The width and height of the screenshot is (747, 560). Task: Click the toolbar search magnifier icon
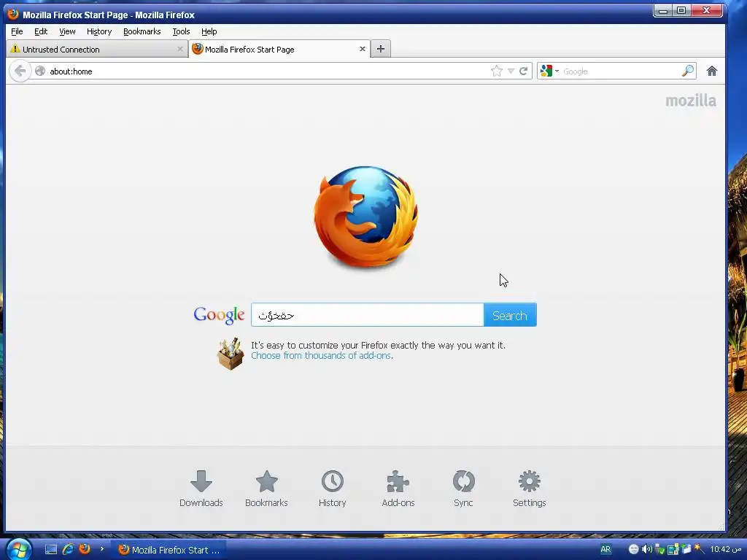click(687, 71)
